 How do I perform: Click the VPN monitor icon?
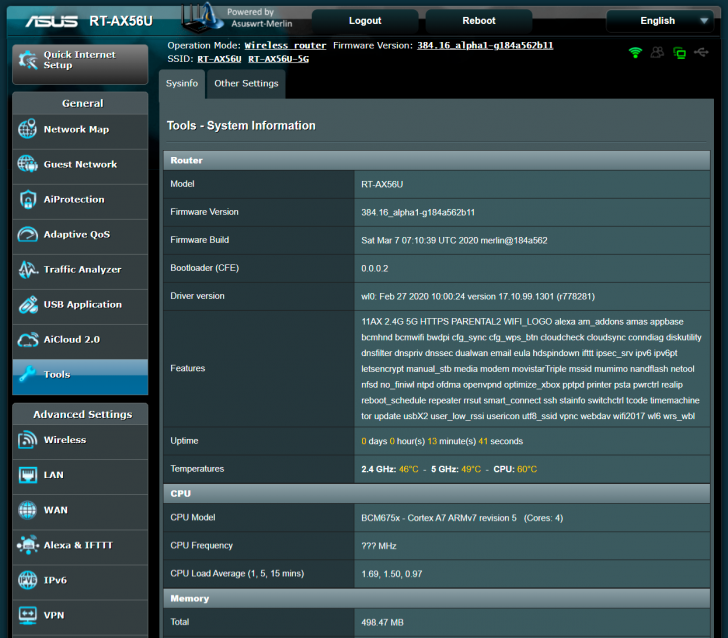[x=28, y=615]
